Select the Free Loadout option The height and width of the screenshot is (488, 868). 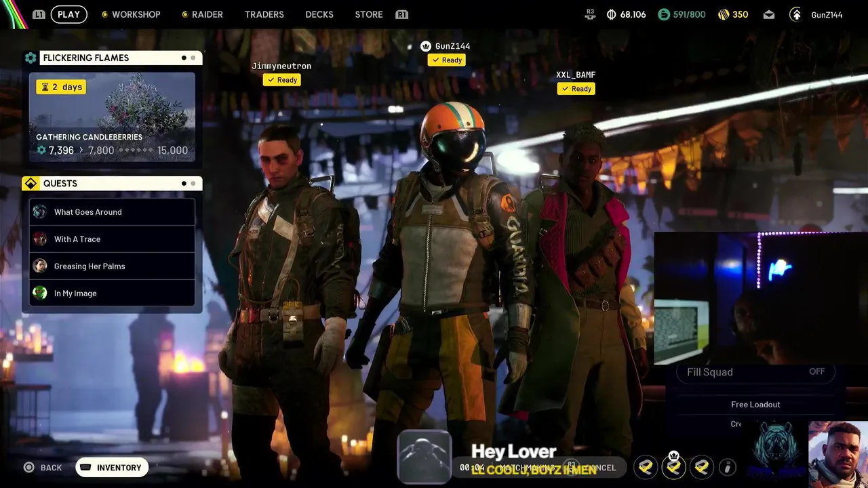[x=755, y=405]
